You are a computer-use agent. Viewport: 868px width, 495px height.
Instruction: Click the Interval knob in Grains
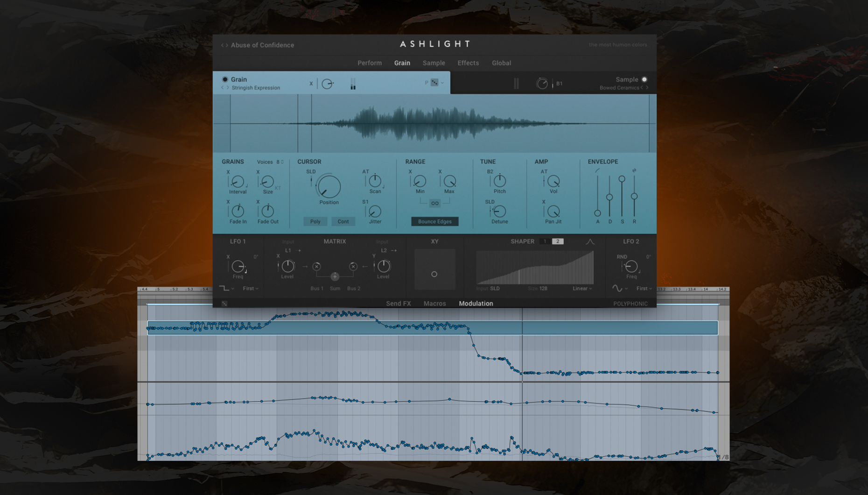tap(238, 181)
